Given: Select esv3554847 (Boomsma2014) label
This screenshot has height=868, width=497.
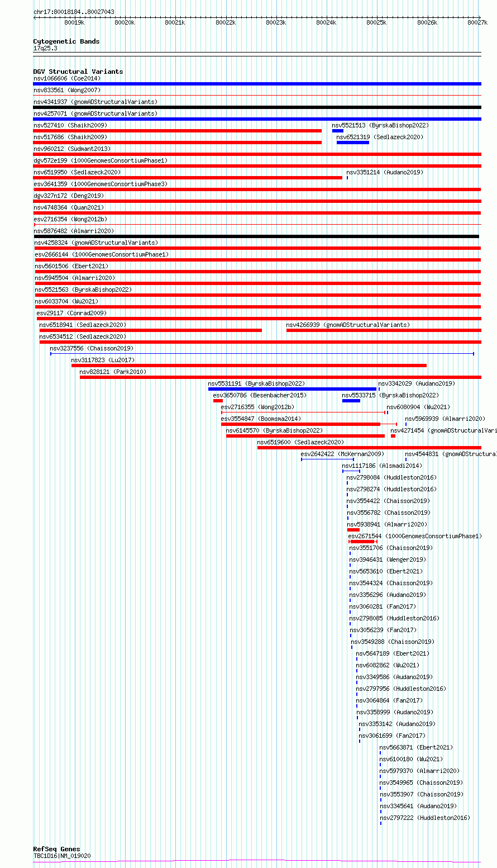Looking at the screenshot, I should (x=261, y=419).
